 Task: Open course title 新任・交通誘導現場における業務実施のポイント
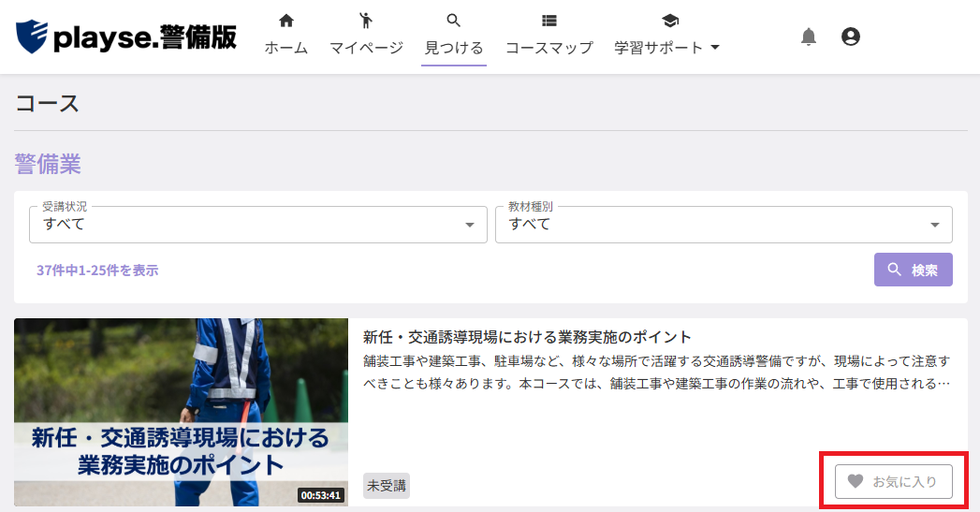pyautogui.click(x=527, y=337)
